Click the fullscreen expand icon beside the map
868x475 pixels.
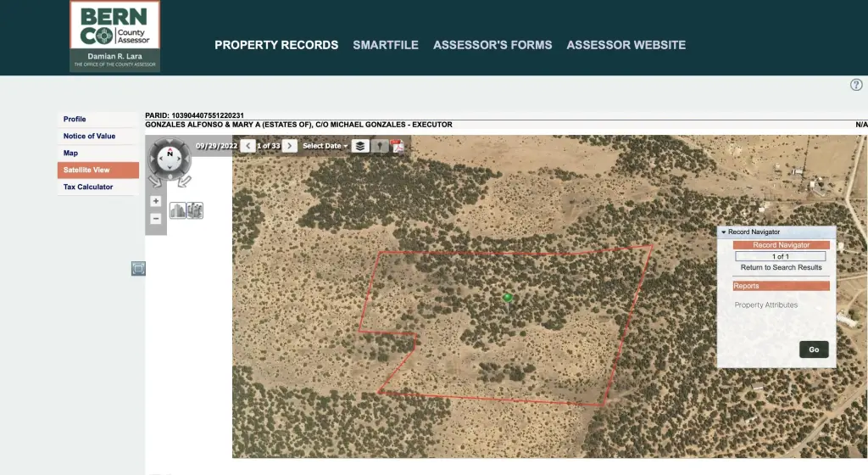click(x=138, y=268)
